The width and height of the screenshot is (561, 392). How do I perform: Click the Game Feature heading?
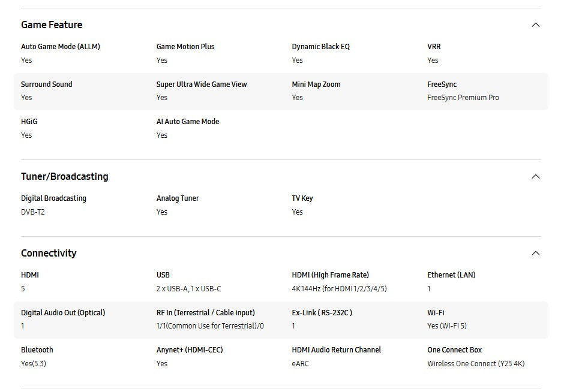click(52, 25)
